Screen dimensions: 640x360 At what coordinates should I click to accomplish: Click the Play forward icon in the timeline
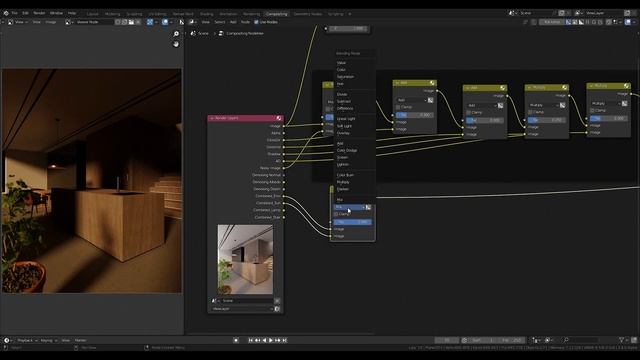271,340
